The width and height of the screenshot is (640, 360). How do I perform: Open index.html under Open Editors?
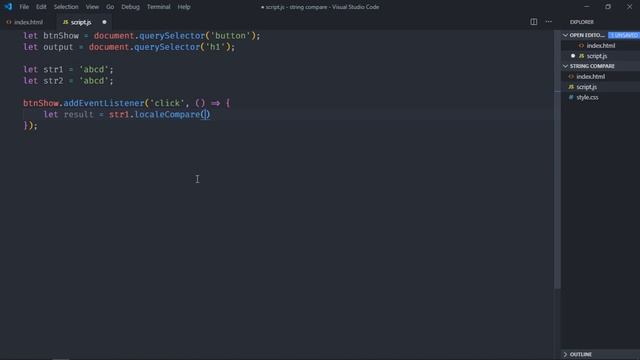600,46
